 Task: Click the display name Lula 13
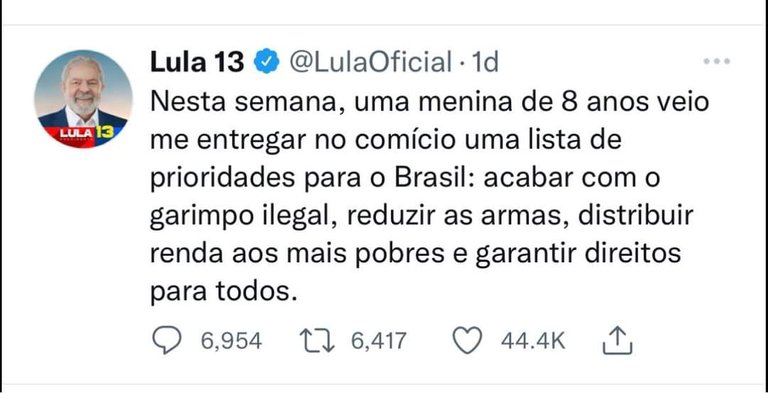point(197,62)
